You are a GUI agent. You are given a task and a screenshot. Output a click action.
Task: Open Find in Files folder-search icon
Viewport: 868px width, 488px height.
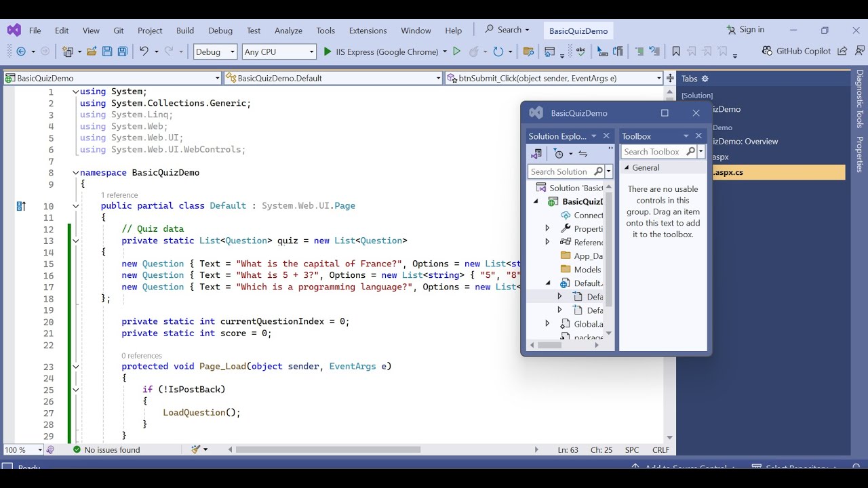(x=528, y=52)
